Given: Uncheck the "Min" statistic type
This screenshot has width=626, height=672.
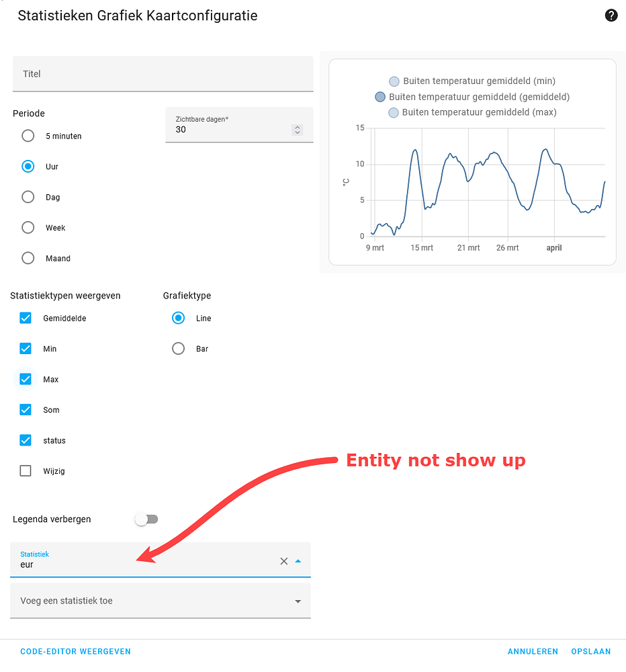Looking at the screenshot, I should 26,348.
